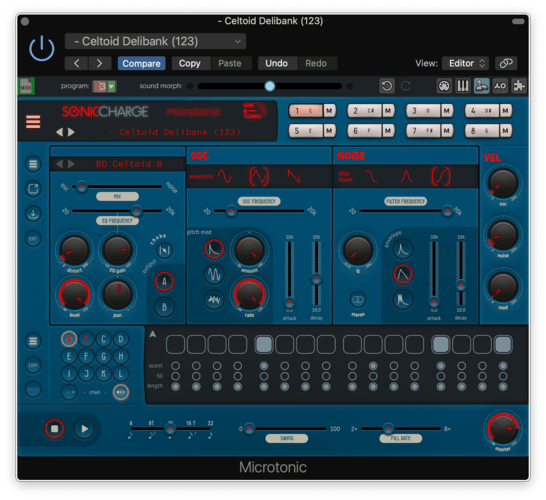This screenshot has width=546, height=500.
Task: Select the triangle oscillator waveform
Action: (x=259, y=176)
